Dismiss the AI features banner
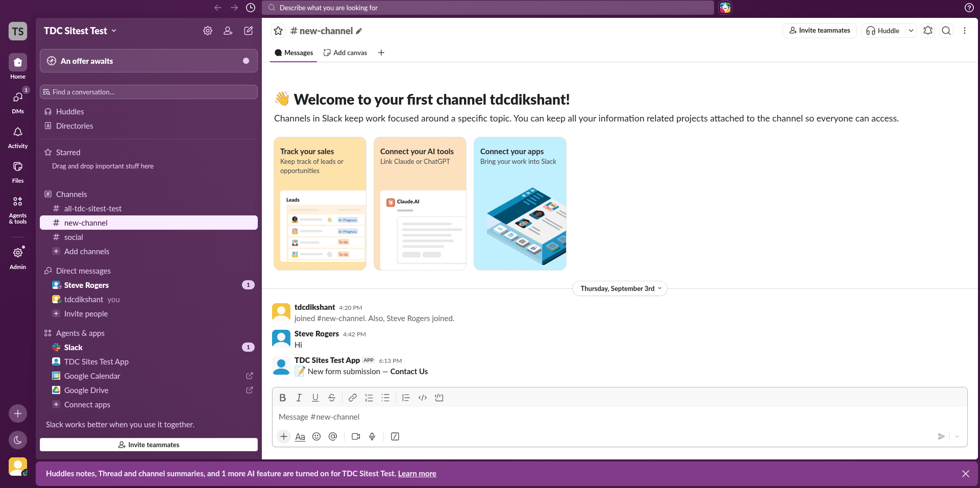 (x=966, y=474)
